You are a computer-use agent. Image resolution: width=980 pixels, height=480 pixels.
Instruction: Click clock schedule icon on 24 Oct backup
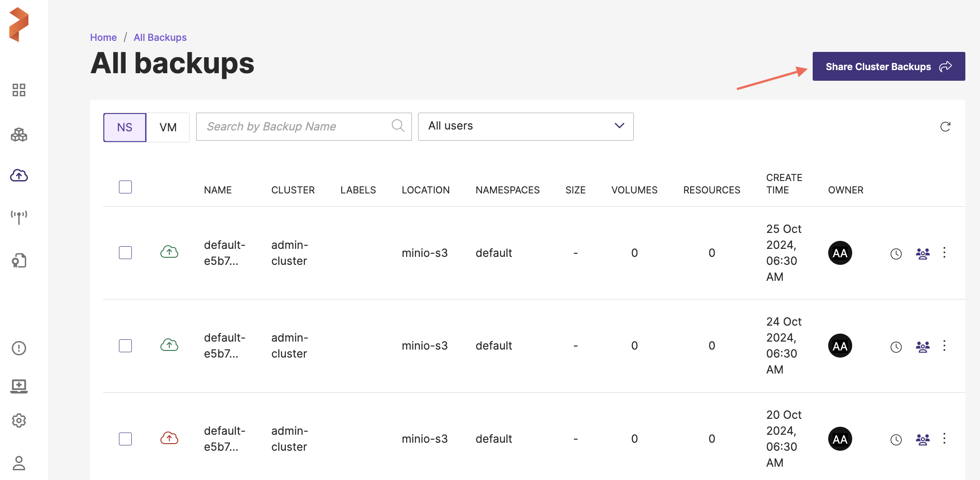896,346
